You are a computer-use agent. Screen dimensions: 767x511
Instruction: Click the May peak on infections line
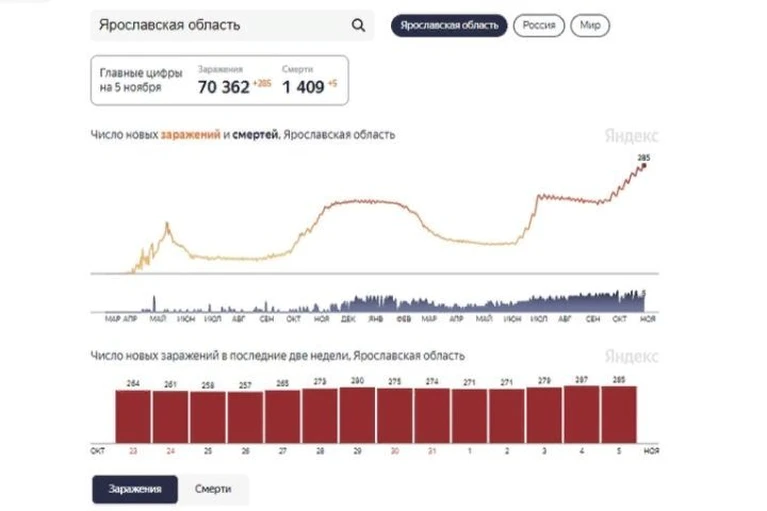pos(167,224)
